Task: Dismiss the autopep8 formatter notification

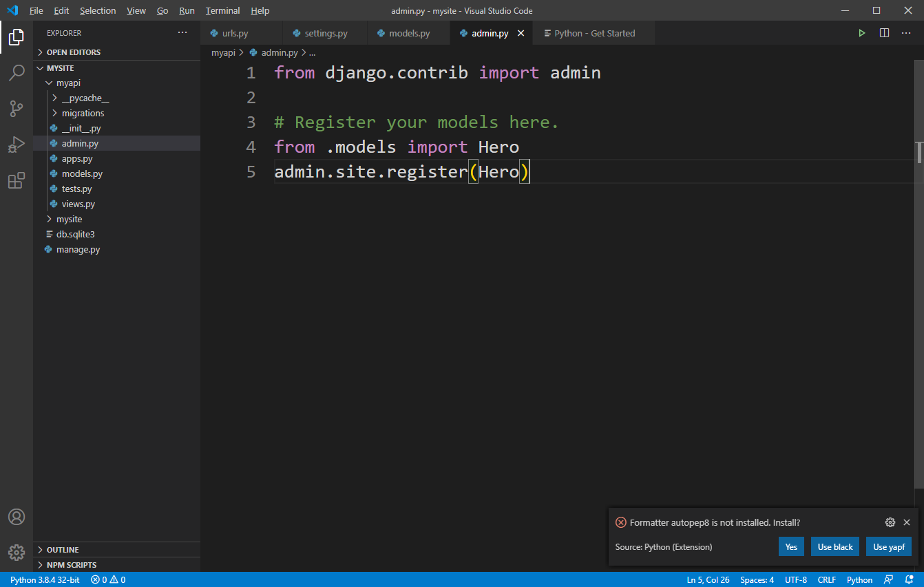Action: (907, 522)
